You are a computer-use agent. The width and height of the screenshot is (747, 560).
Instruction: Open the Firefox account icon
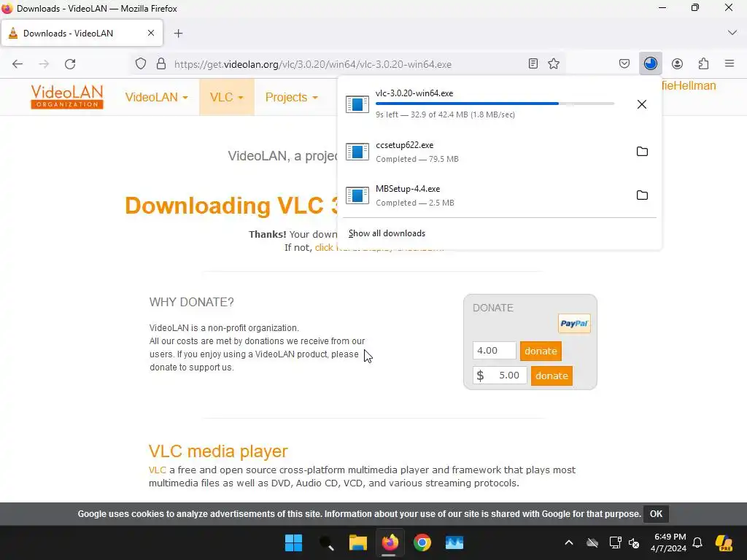677,64
